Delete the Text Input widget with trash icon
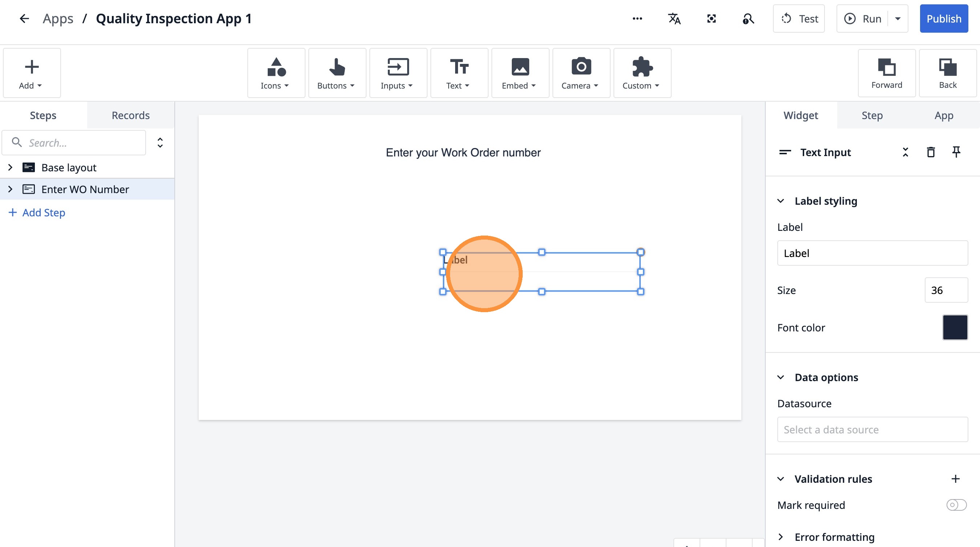The image size is (980, 547). coord(931,152)
